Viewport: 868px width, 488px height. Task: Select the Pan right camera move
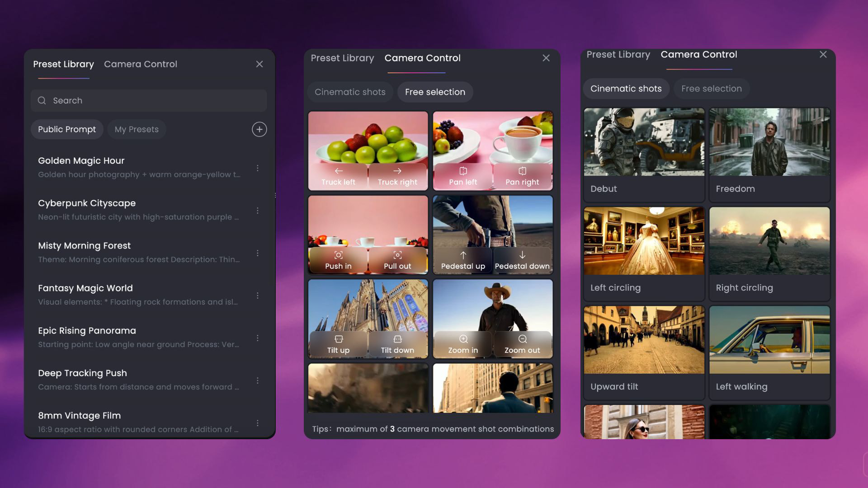tap(522, 177)
